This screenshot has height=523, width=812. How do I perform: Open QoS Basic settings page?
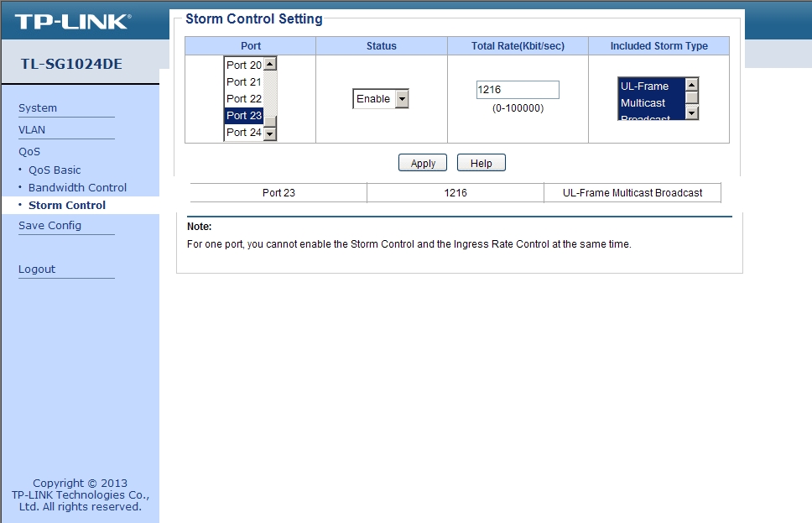click(54, 170)
